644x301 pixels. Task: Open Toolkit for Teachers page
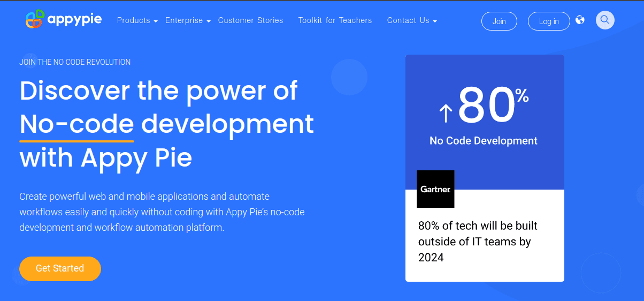point(335,20)
